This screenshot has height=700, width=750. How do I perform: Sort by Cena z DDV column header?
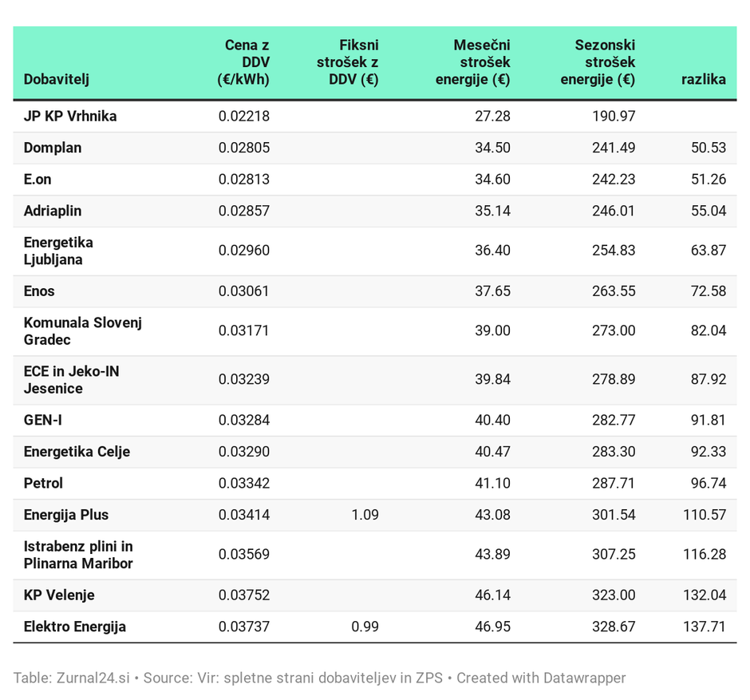243,62
